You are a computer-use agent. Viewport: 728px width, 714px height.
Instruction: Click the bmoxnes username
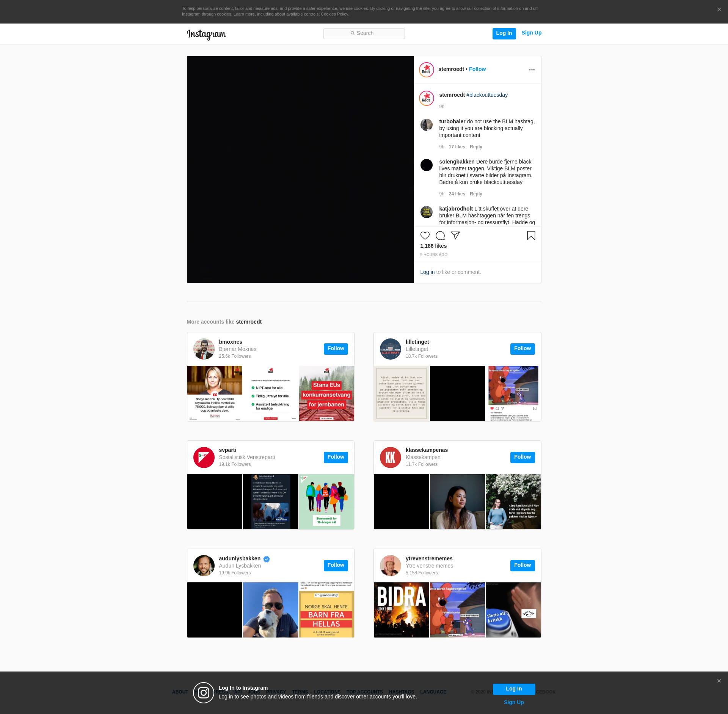[x=231, y=342]
